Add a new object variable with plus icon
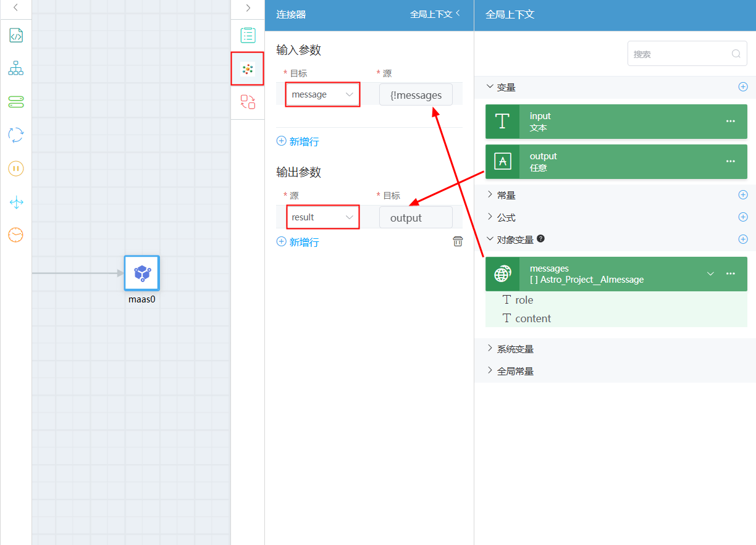756x545 pixels. pos(743,239)
